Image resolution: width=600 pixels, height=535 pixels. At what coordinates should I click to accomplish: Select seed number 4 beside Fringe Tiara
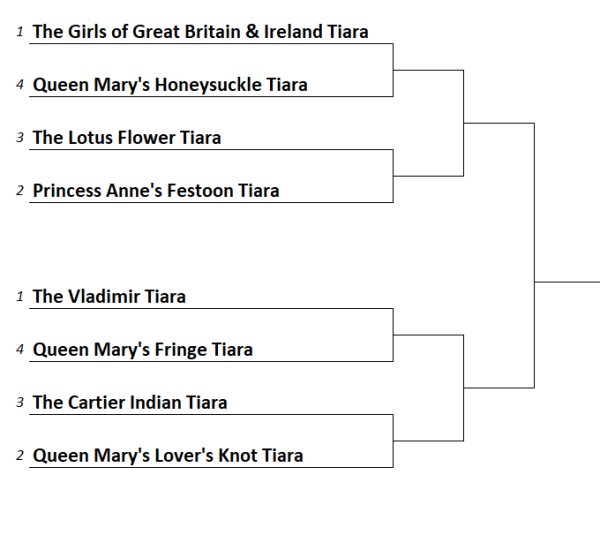coord(20,351)
